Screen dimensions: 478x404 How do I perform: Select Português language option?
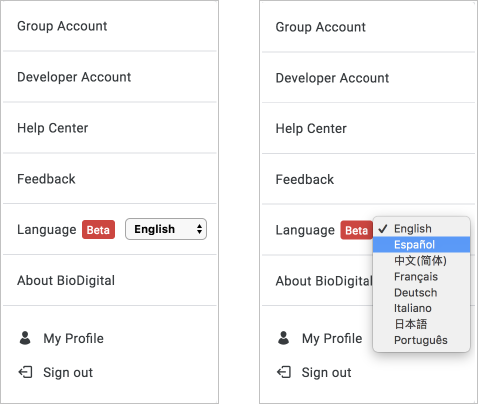[421, 340]
